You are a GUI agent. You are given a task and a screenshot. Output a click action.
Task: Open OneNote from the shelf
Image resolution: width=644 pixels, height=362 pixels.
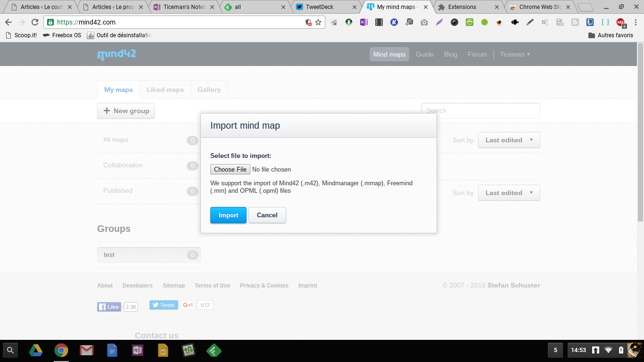point(137,350)
